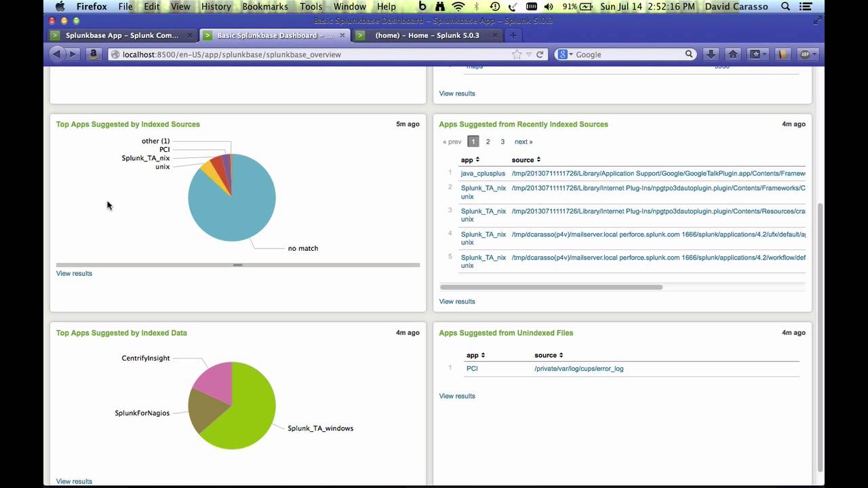
Task: Reload the page with the refresh icon
Action: 540,54
